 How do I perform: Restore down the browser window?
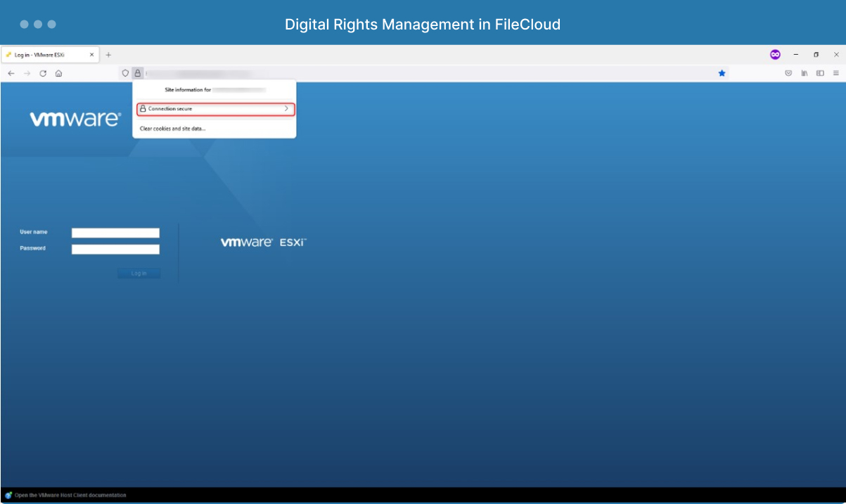point(816,54)
